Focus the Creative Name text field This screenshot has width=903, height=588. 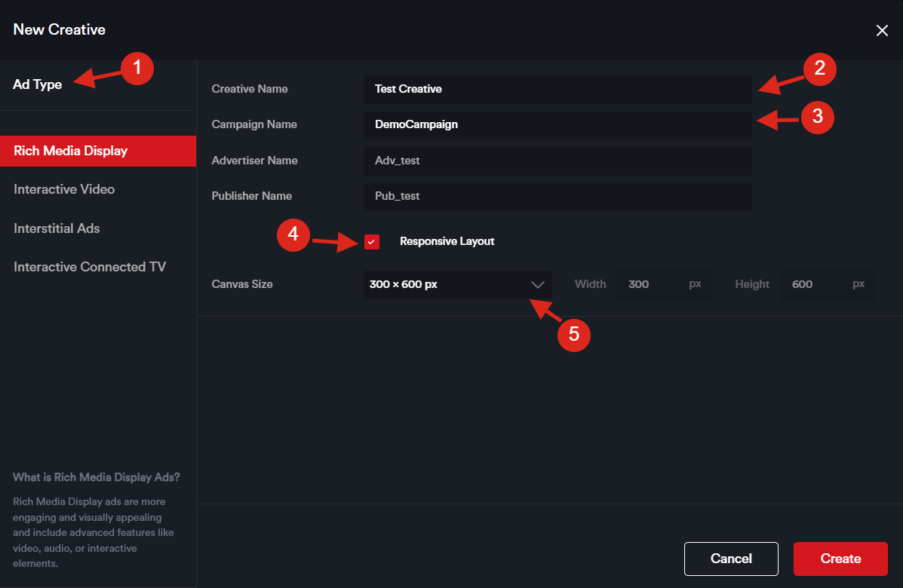[x=557, y=89]
